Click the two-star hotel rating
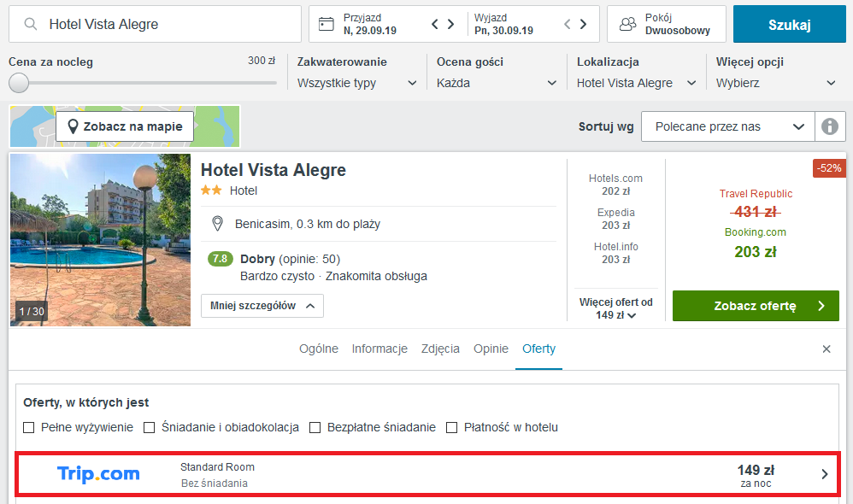 [211, 190]
